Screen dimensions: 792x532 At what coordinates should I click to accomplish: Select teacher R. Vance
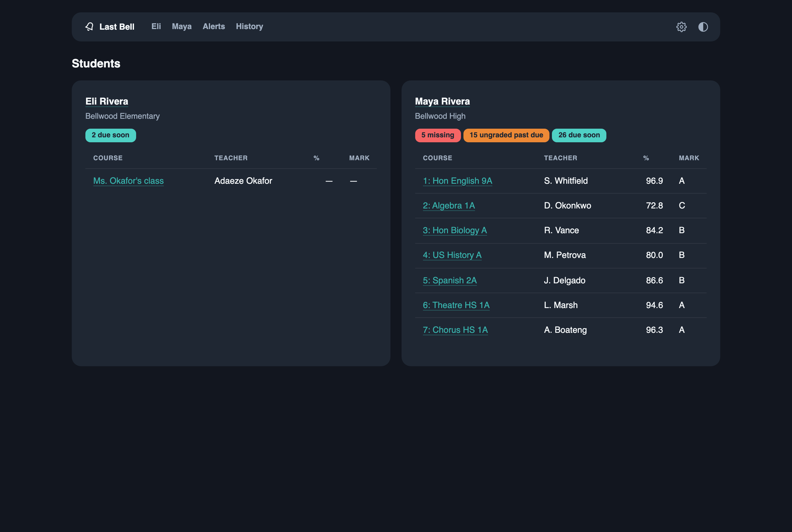point(561,230)
